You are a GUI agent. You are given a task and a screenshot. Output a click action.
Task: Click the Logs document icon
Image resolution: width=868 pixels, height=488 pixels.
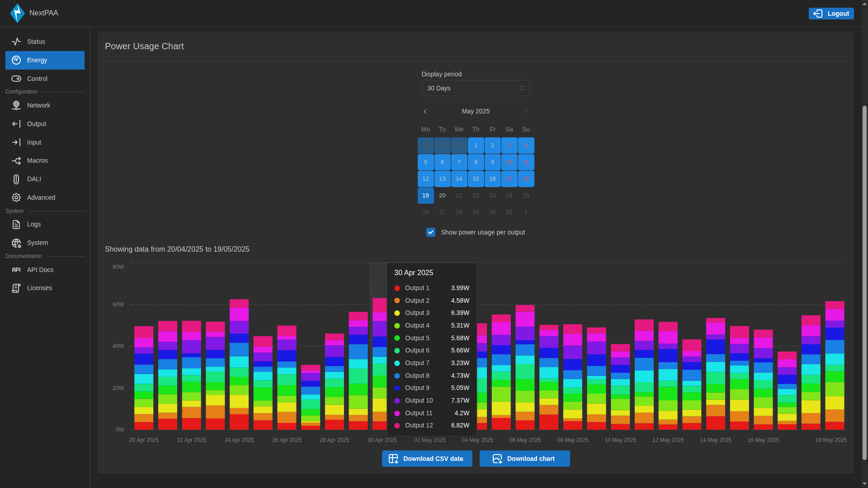pyautogui.click(x=16, y=225)
